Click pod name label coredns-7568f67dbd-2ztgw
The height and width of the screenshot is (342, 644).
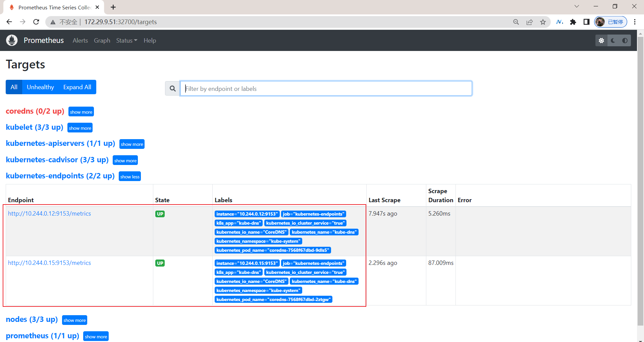click(x=273, y=299)
